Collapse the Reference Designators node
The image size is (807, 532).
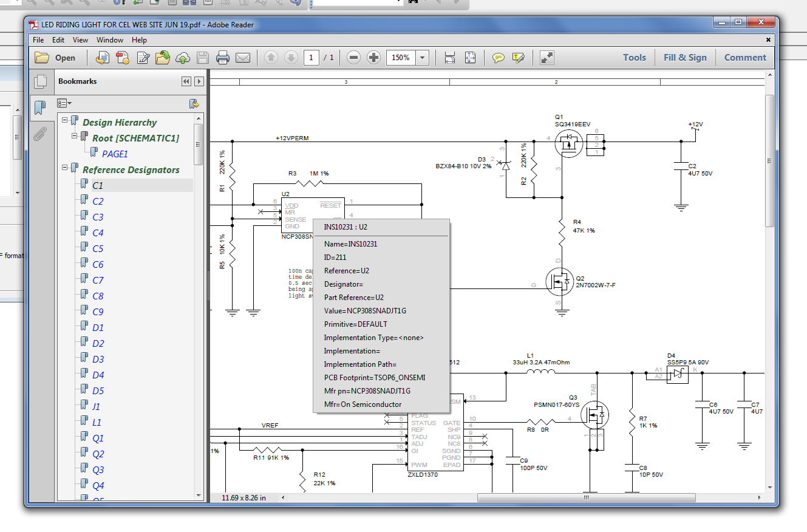(x=65, y=168)
